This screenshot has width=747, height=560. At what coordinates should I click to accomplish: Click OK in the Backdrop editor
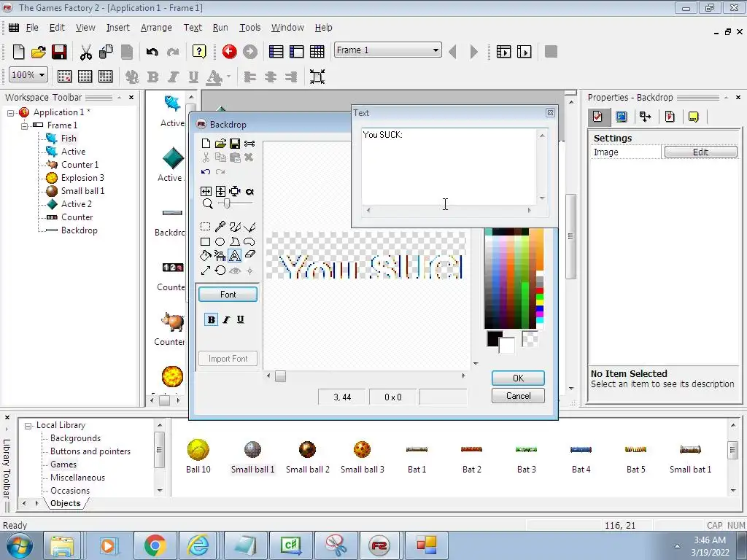point(518,378)
